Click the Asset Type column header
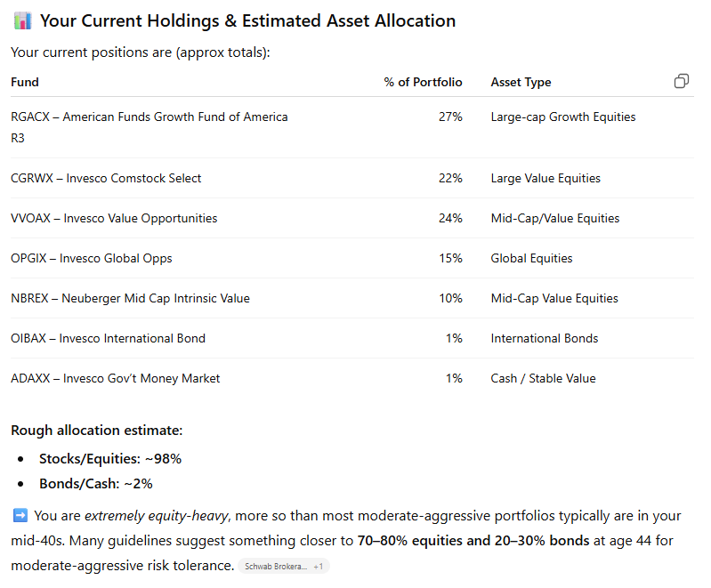This screenshot has width=711, height=588. (x=521, y=82)
